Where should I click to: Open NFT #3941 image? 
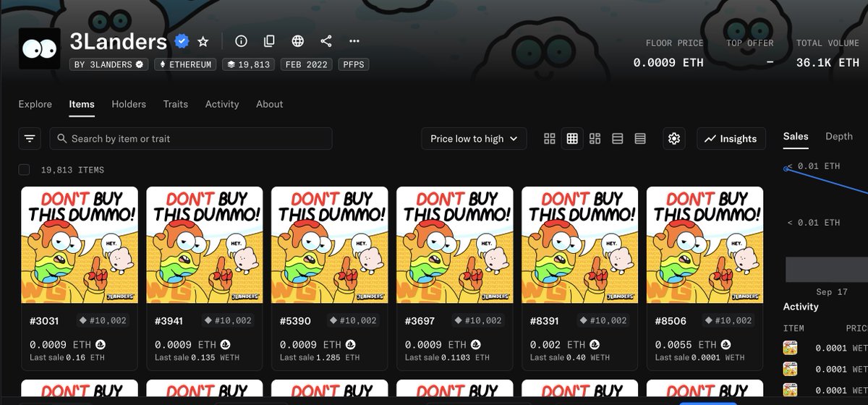pos(205,245)
